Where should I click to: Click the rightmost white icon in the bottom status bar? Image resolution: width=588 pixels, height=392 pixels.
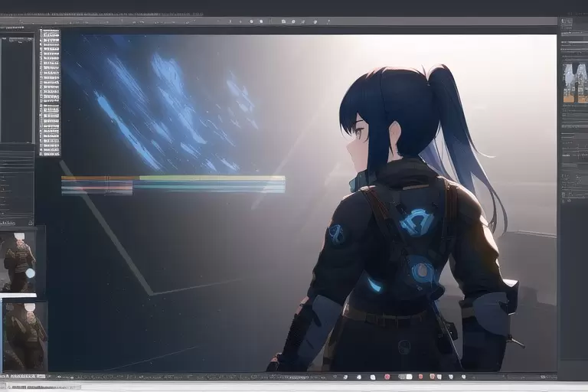pyautogui.click(x=462, y=377)
